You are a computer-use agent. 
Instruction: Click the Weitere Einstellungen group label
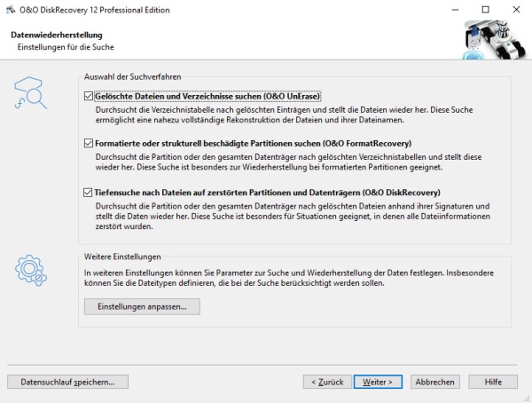tap(122, 257)
